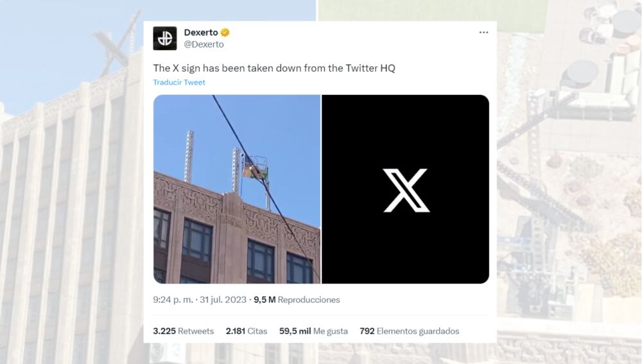Open the 9,5 M Reproducciones count
The image size is (642, 364).
pyautogui.click(x=297, y=300)
